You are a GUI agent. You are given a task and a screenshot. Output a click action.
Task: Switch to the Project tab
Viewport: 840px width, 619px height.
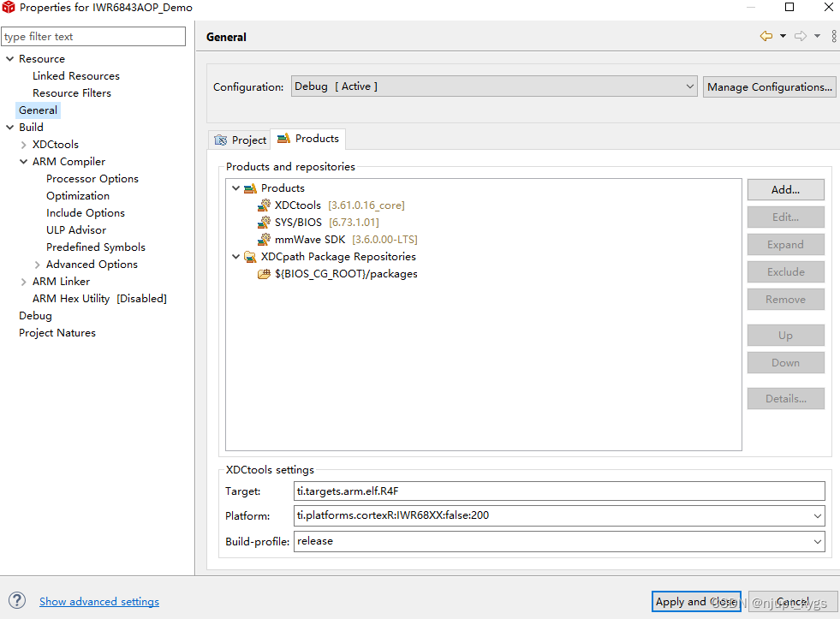[240, 140]
